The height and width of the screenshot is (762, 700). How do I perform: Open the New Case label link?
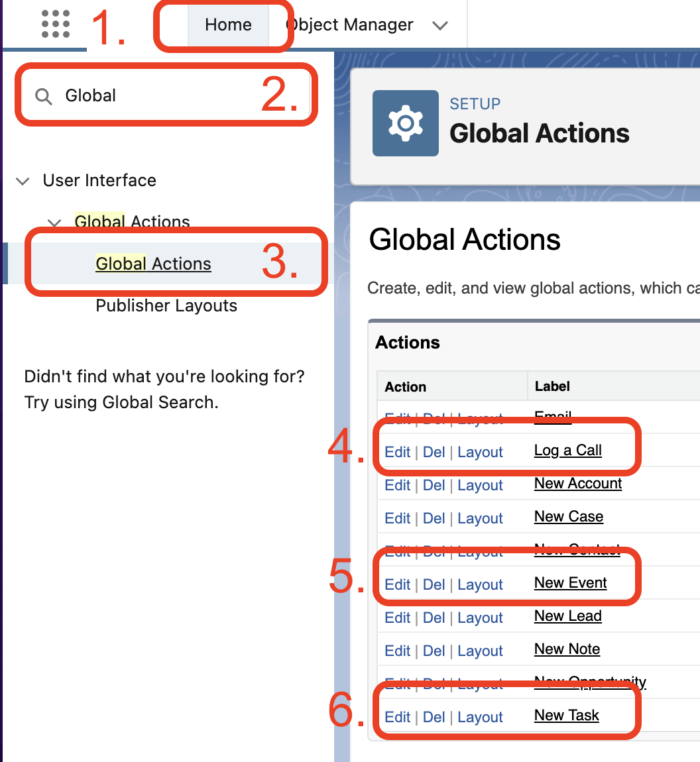coord(569,517)
